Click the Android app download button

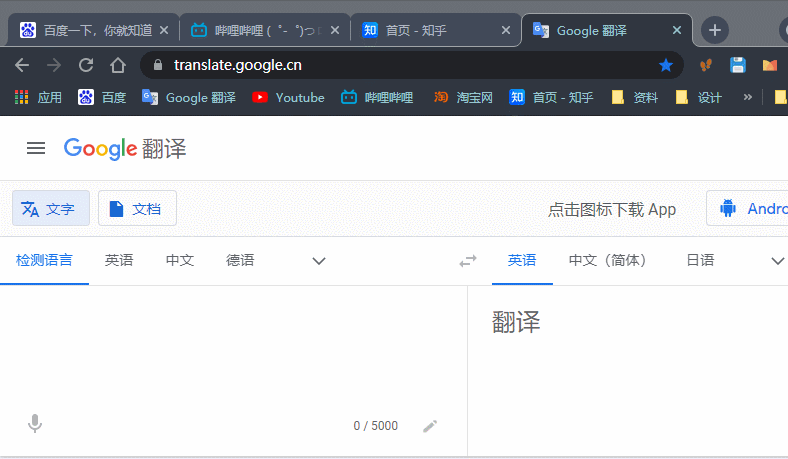[747, 208]
